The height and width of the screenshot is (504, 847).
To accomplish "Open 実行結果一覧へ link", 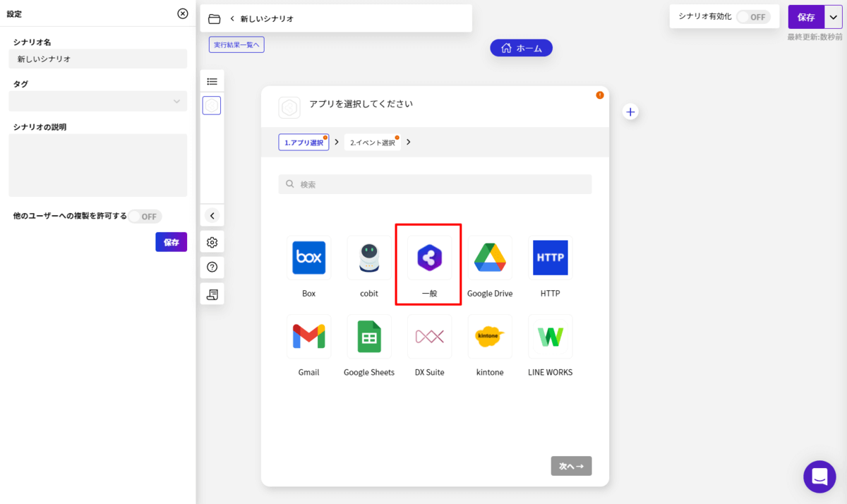I will [236, 44].
